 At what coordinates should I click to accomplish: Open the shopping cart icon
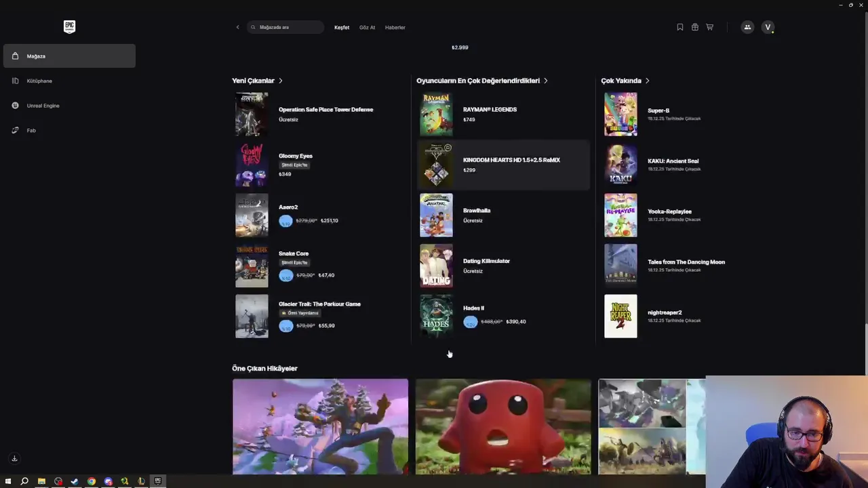[x=710, y=27]
